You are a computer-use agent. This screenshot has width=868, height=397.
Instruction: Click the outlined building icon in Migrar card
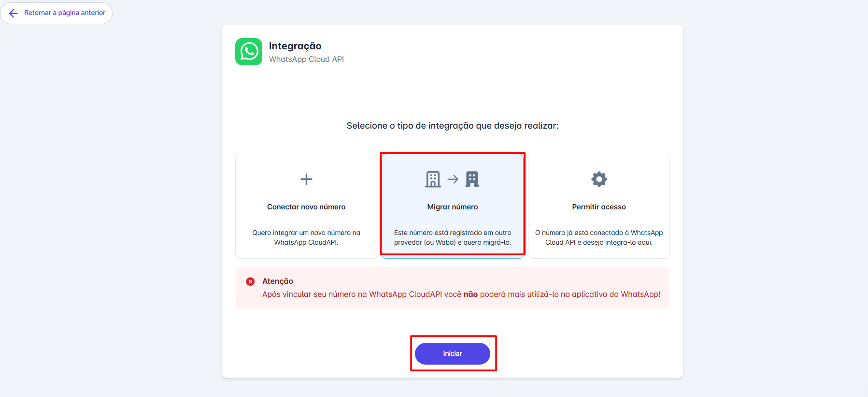[x=433, y=179]
